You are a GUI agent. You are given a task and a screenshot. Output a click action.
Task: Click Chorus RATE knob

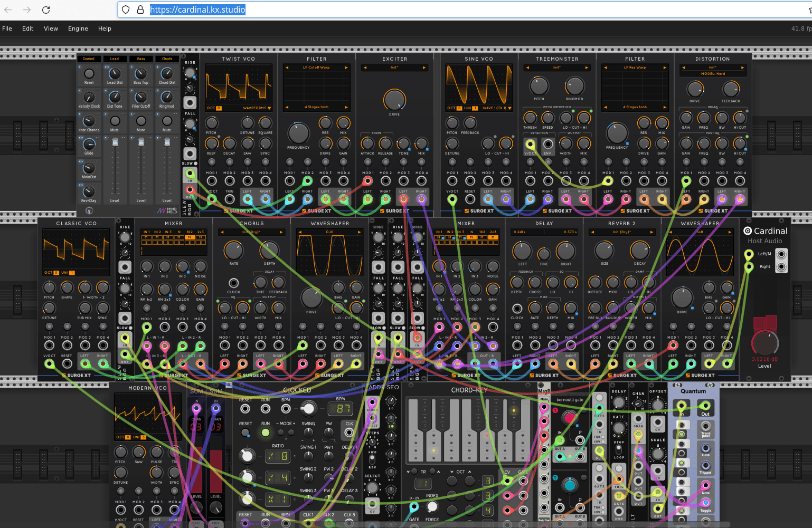point(233,251)
